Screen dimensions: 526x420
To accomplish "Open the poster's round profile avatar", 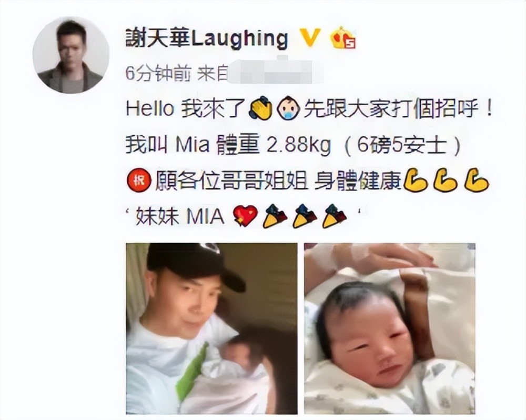I will coord(71,55).
